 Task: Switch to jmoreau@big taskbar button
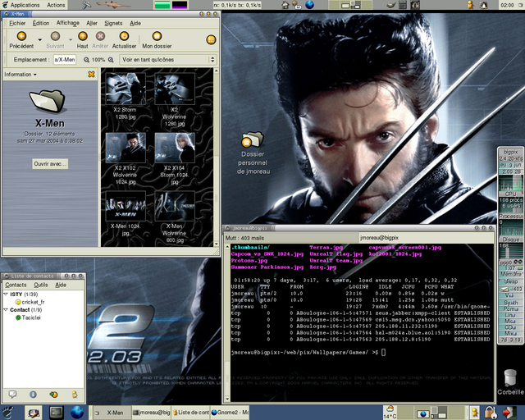(151, 413)
